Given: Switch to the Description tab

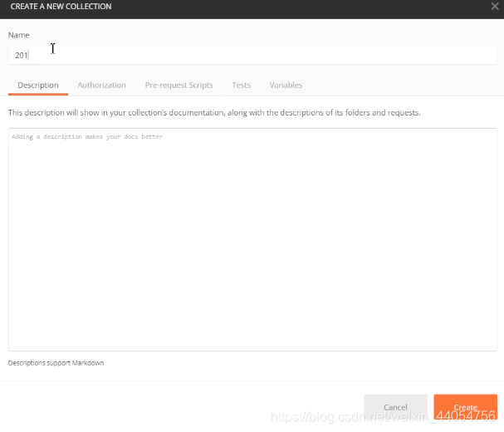Looking at the screenshot, I should (x=38, y=85).
